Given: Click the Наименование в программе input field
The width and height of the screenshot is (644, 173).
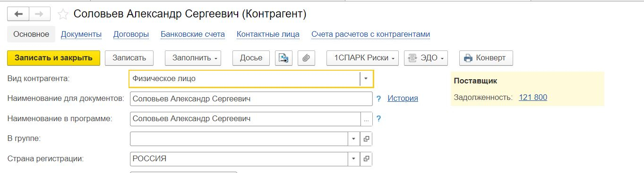Looking at the screenshot, I should pyautogui.click(x=245, y=119).
